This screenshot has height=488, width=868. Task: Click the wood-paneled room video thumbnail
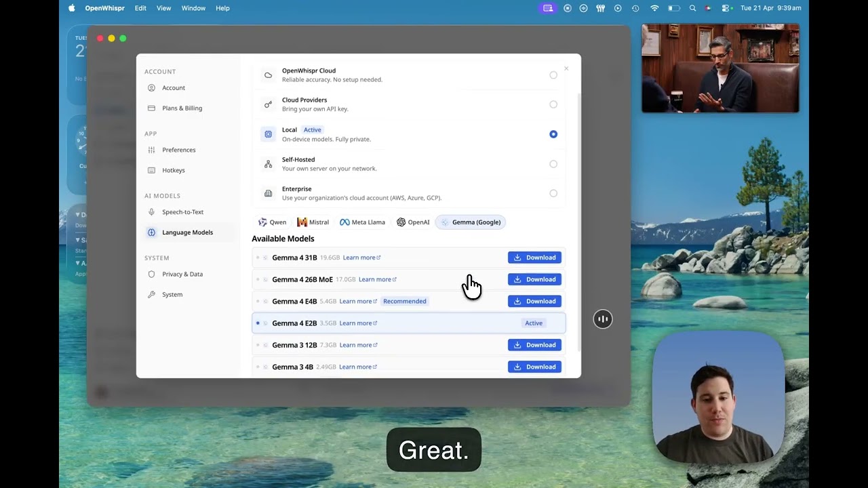pyautogui.click(x=720, y=68)
